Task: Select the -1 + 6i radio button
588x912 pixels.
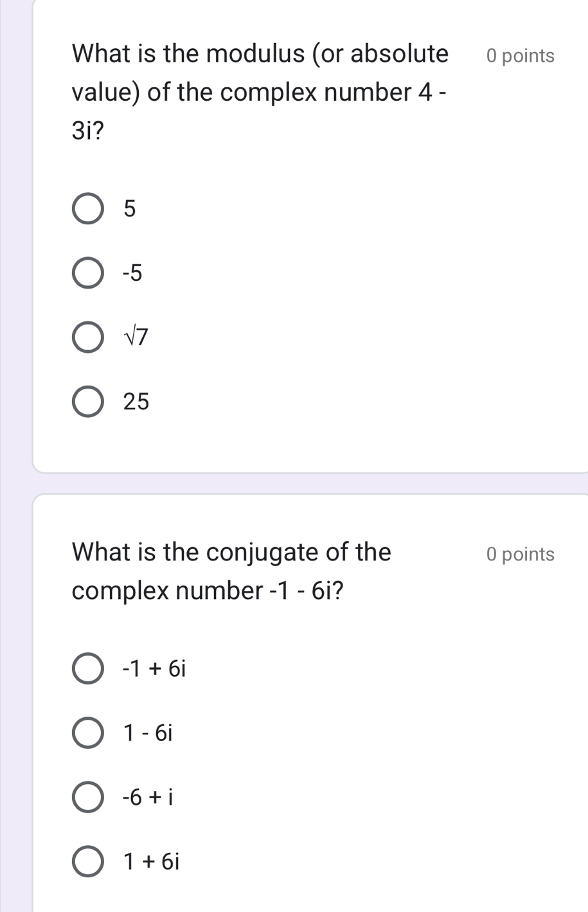Action: pos(87,669)
